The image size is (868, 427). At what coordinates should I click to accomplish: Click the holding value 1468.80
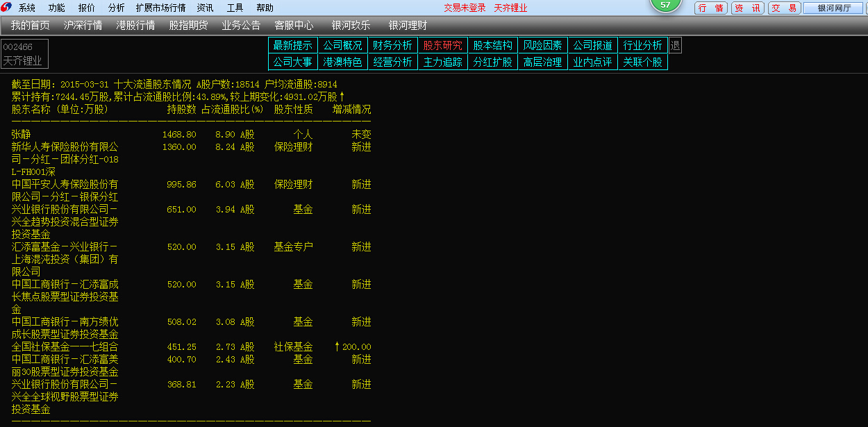(179, 134)
